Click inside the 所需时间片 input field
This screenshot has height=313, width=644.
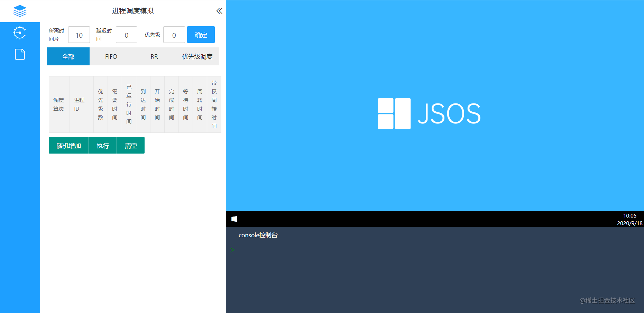(79, 35)
